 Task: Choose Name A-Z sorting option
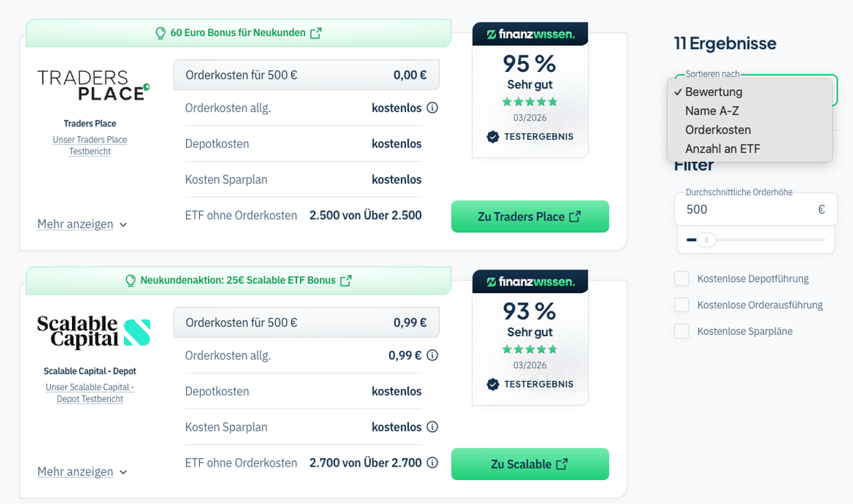click(712, 111)
